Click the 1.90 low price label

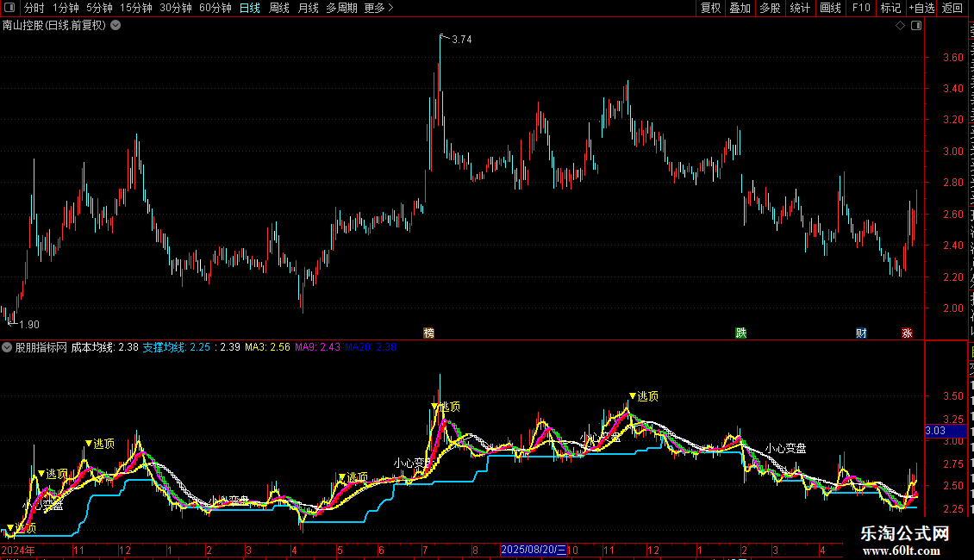[29, 324]
